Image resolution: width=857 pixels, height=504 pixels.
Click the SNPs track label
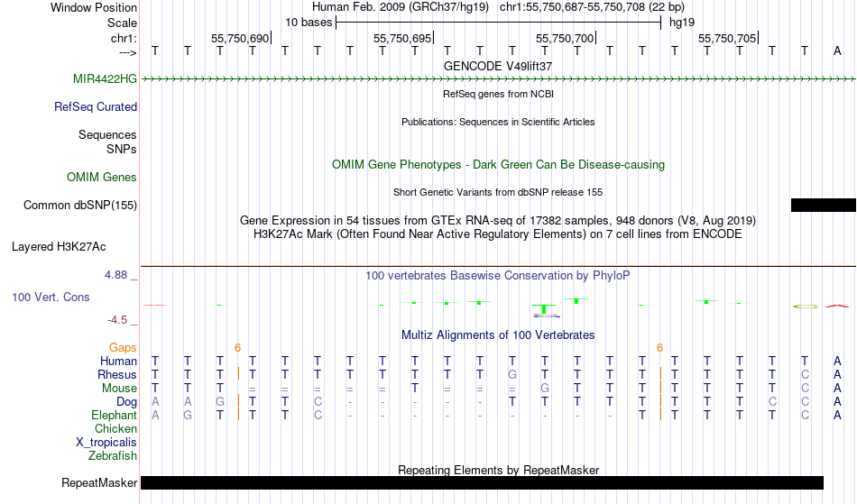click(x=122, y=149)
